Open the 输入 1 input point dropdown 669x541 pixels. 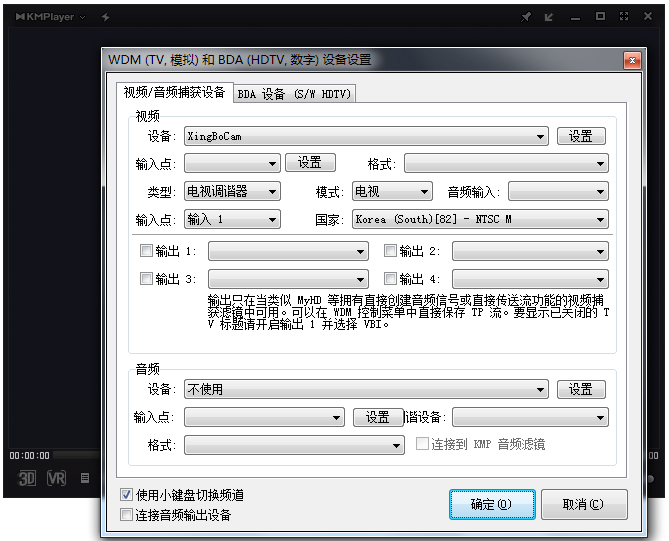233,219
